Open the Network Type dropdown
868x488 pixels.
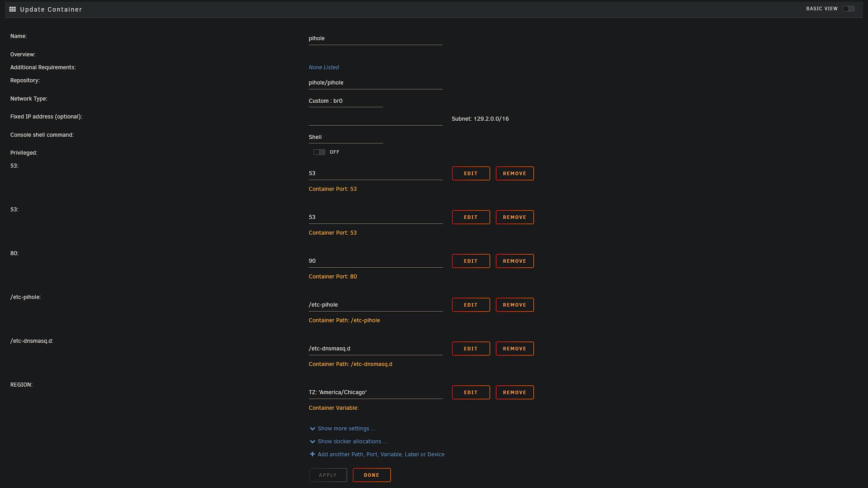pos(345,101)
